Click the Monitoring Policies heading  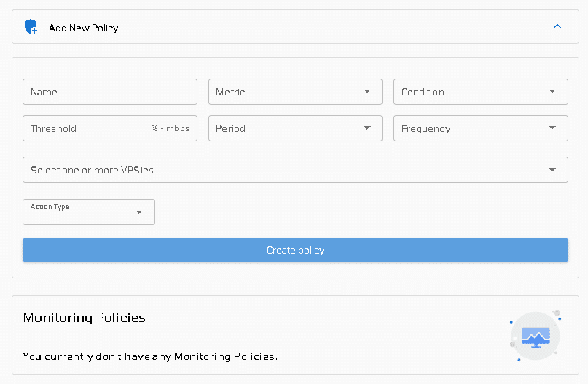(84, 318)
